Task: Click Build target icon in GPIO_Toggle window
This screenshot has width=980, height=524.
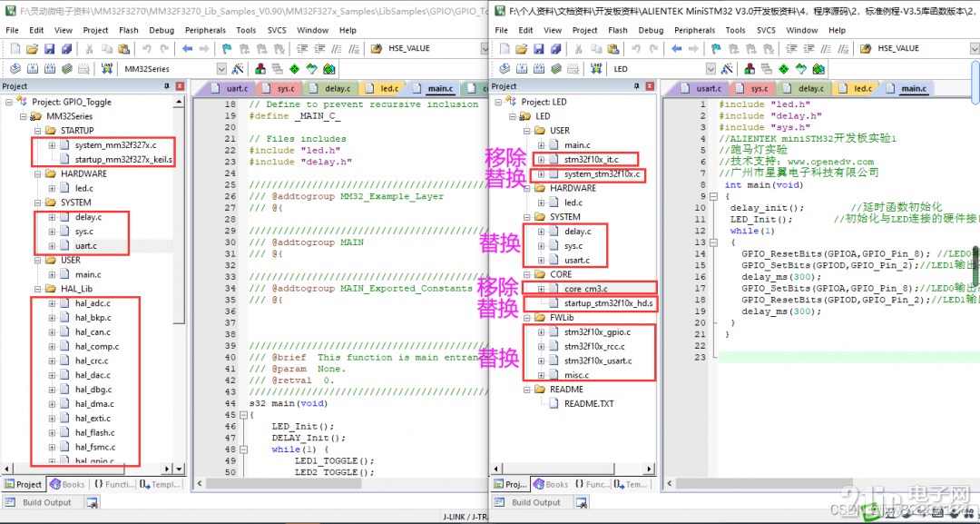Action: 33,69
